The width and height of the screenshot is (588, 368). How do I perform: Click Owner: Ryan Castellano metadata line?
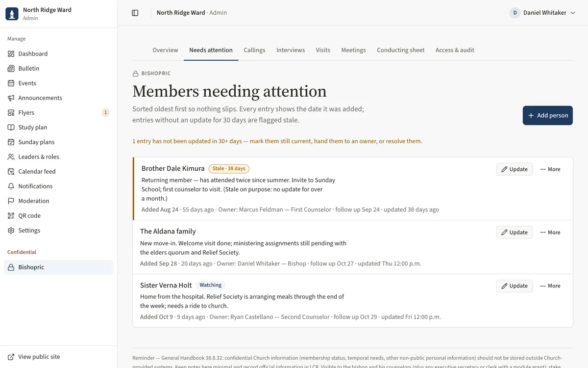291,317
